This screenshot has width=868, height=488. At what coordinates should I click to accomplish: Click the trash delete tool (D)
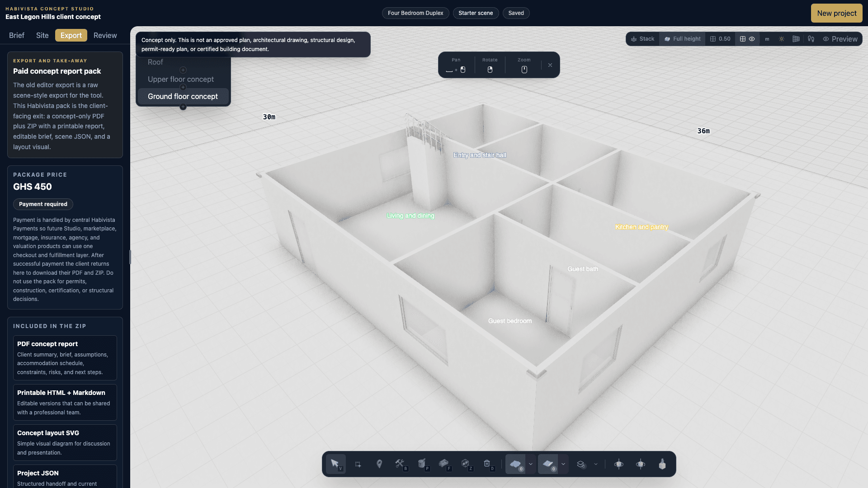point(487,464)
